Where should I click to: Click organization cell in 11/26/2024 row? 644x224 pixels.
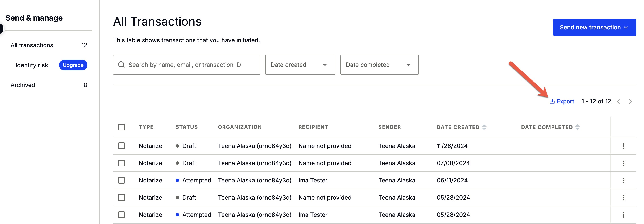pyautogui.click(x=255, y=146)
